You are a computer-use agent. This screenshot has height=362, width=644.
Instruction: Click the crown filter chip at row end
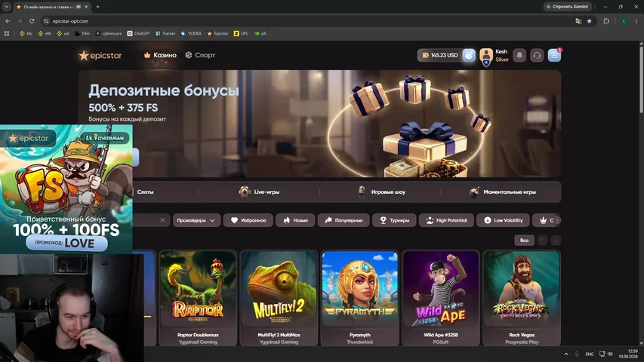[x=544, y=220]
